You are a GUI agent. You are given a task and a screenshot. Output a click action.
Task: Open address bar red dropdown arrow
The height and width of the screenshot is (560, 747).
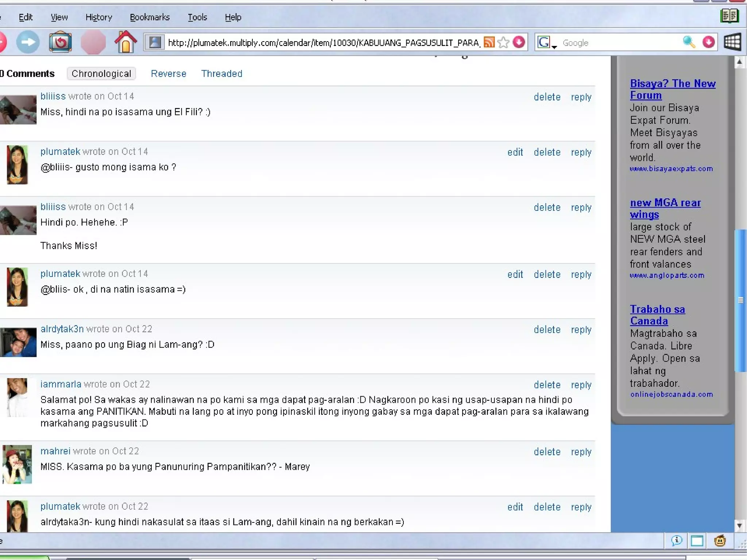point(519,42)
